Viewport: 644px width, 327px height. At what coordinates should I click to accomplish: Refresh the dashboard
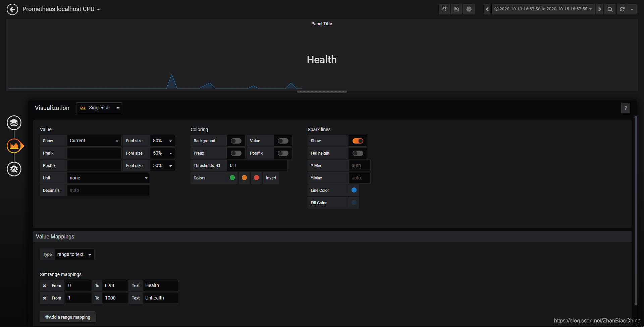(x=622, y=9)
